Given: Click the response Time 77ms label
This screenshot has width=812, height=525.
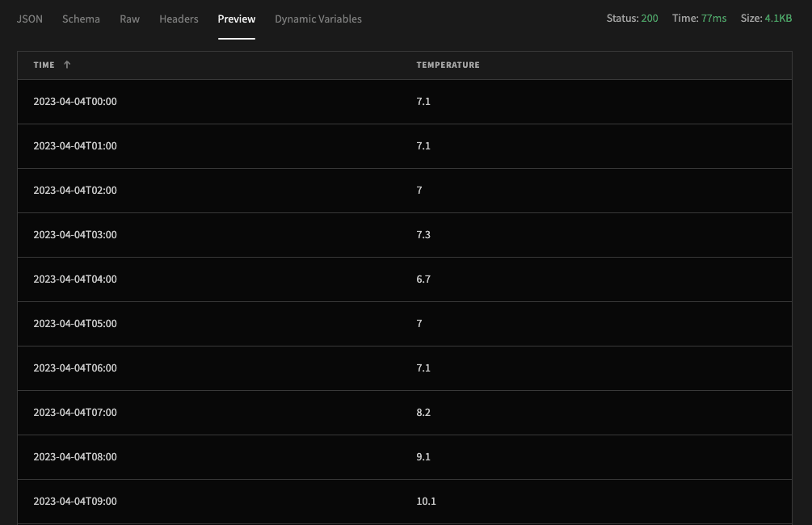Looking at the screenshot, I should click(699, 18).
